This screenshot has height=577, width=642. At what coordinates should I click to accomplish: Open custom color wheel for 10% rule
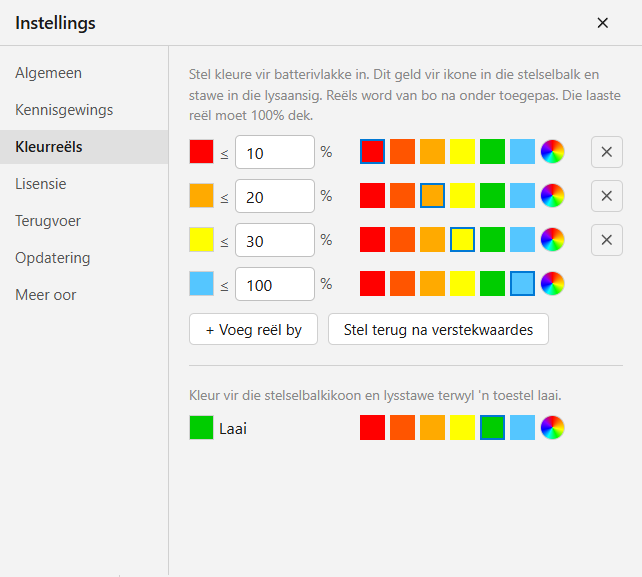[x=552, y=152]
